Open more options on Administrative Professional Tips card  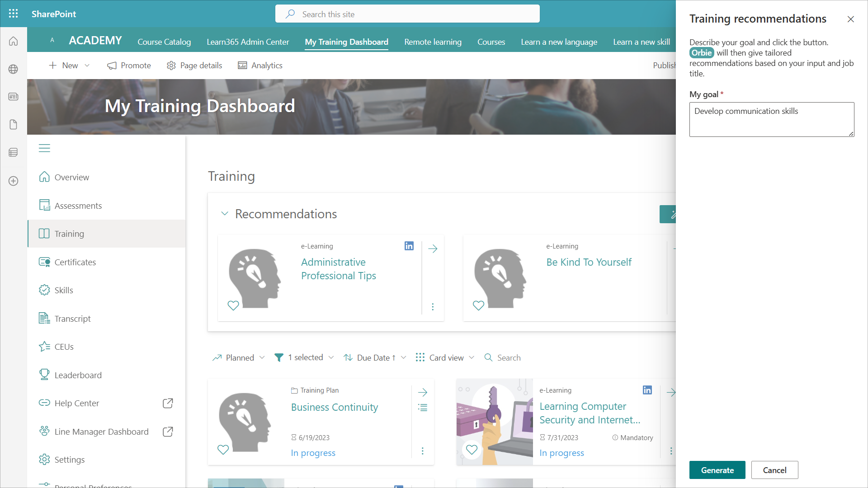tap(433, 307)
